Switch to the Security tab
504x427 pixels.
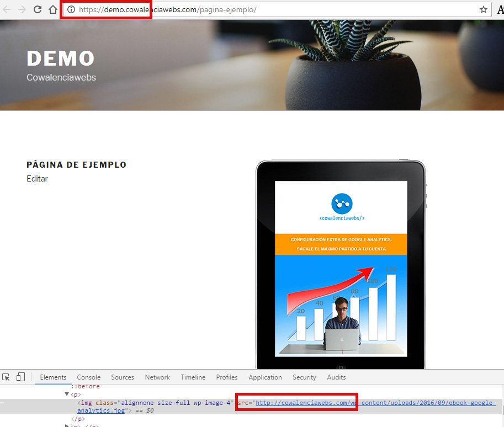click(304, 377)
